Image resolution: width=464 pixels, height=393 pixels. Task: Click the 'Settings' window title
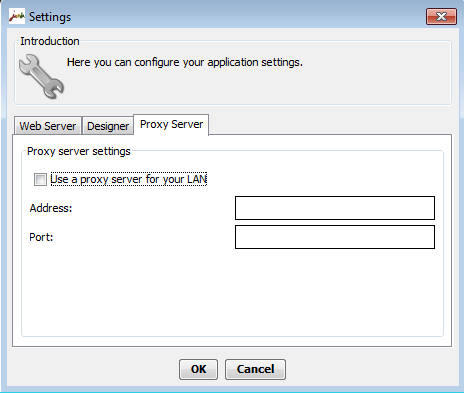coord(50,17)
